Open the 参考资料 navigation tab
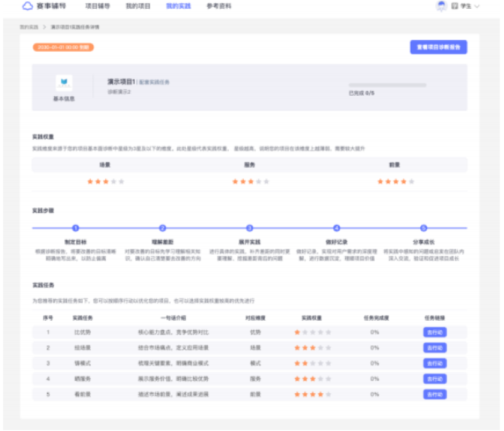 point(219,6)
